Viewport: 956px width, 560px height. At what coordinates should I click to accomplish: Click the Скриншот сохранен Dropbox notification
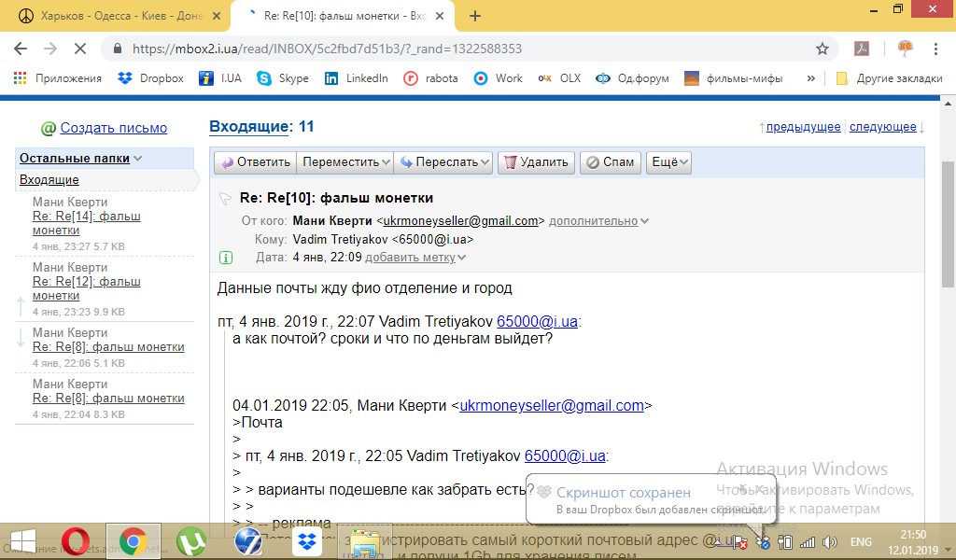[651, 499]
